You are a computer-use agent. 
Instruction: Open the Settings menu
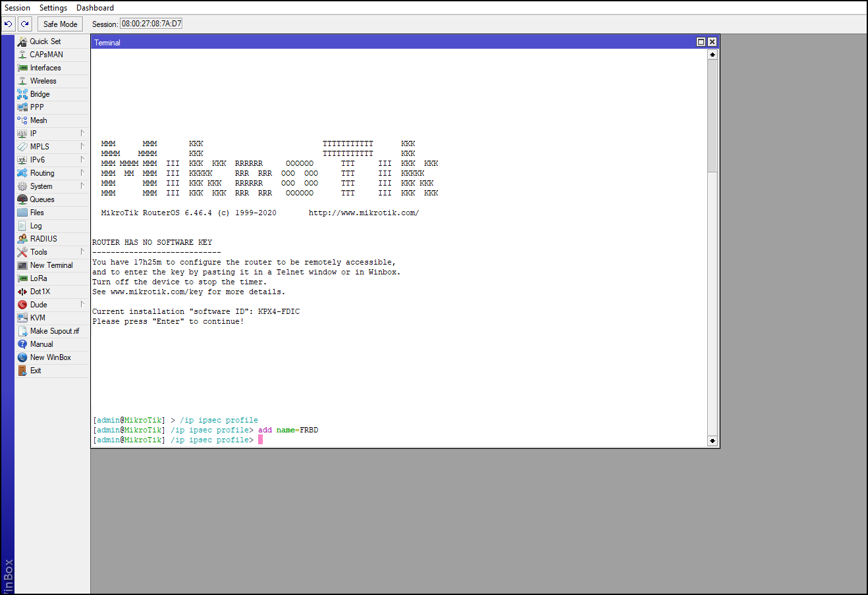click(53, 7)
